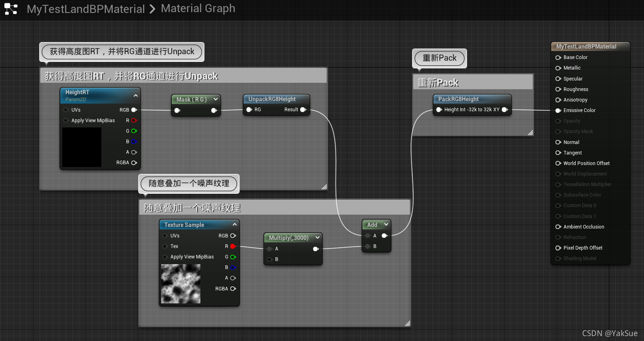The width and height of the screenshot is (644, 341).
Task: Click the 获得高度图RT Unpack comment bubble
Action: tap(122, 51)
